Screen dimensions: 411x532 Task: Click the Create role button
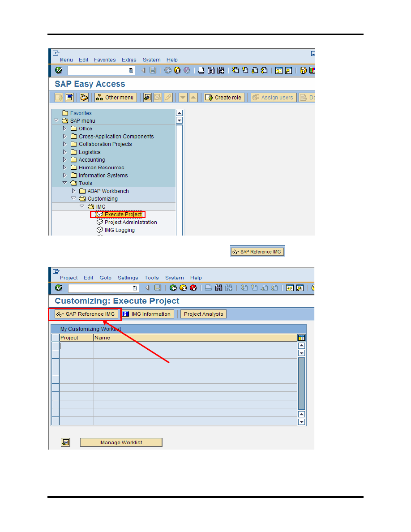[x=224, y=98]
